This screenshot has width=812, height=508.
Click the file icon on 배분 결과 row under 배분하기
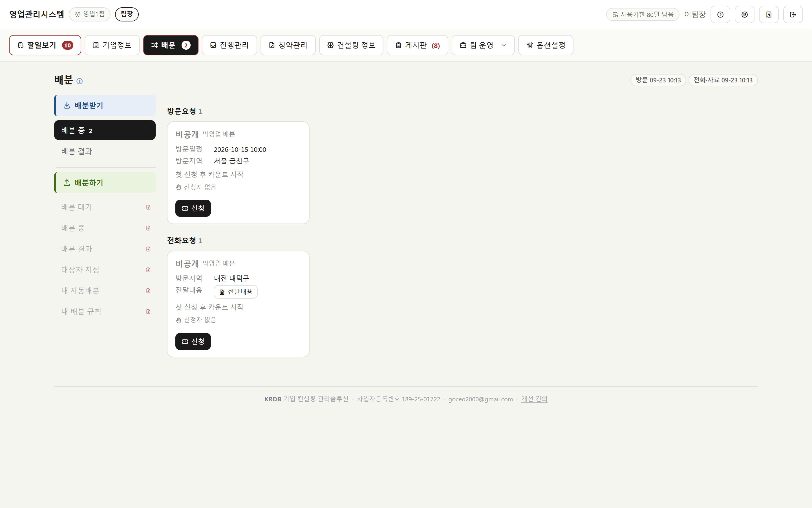click(148, 249)
